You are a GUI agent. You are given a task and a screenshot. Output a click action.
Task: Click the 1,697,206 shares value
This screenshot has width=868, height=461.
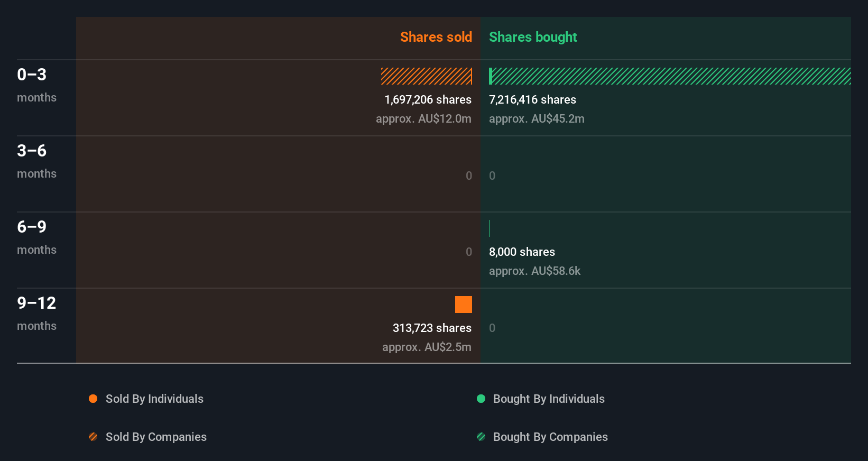pos(428,99)
